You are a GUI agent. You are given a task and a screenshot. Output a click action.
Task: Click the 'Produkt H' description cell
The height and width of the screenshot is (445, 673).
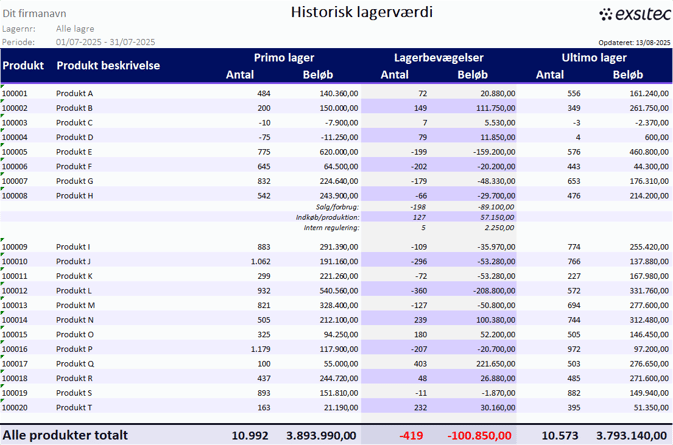click(x=74, y=196)
